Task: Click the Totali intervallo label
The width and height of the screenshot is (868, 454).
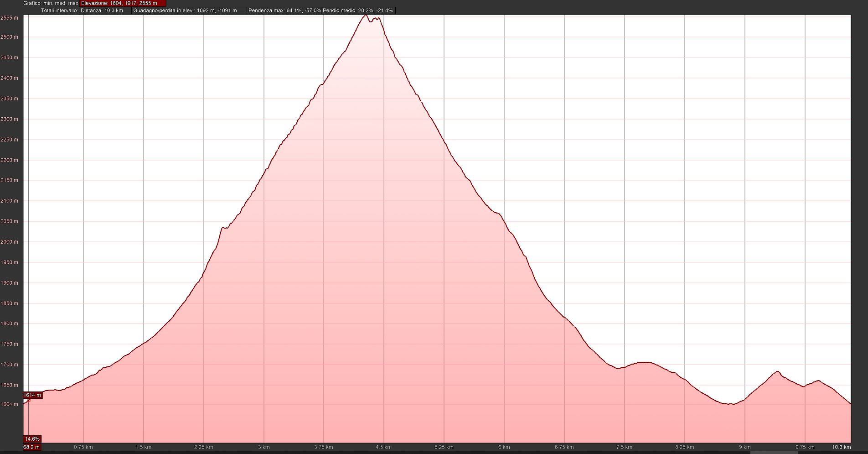Action: [x=59, y=10]
